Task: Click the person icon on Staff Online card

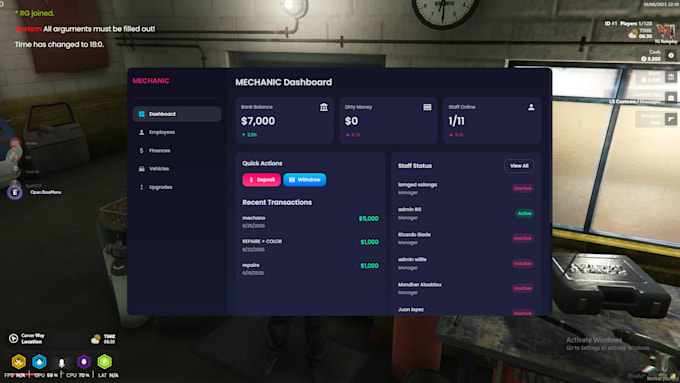Action: click(x=531, y=107)
